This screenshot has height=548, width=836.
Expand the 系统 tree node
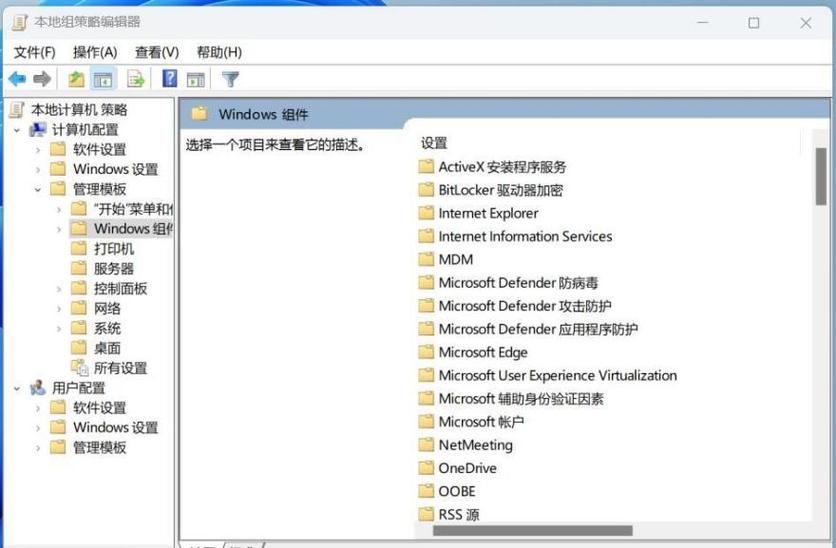click(59, 328)
